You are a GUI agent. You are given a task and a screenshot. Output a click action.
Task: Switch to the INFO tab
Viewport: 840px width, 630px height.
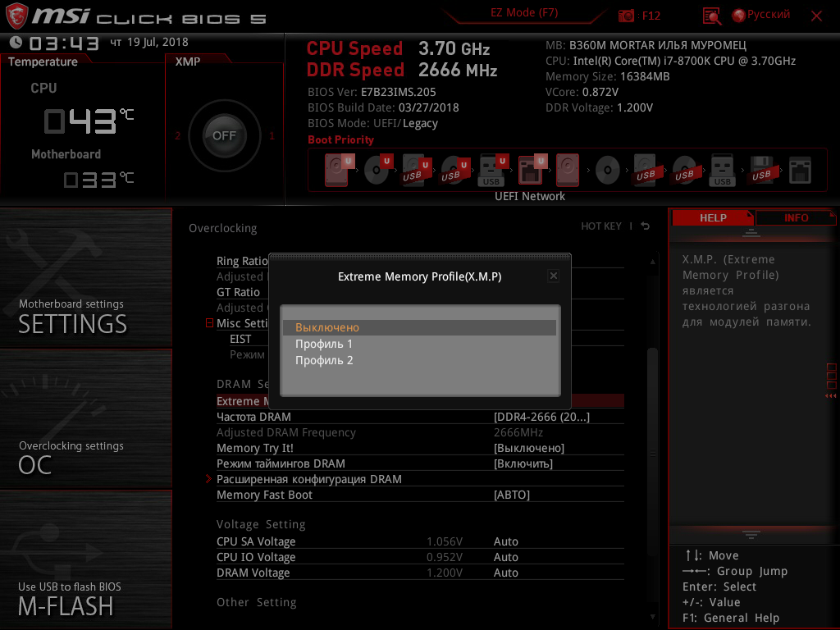[x=796, y=217]
